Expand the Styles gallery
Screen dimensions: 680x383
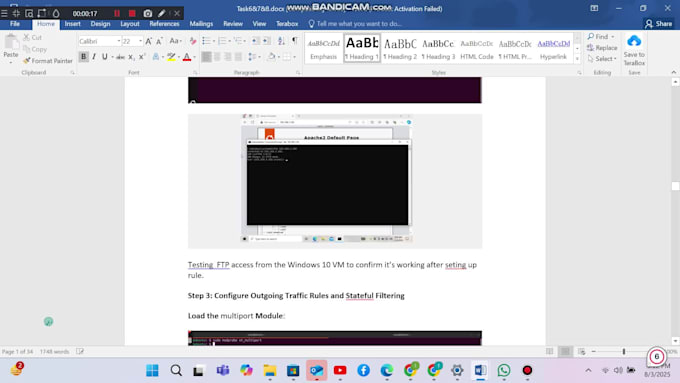point(577,59)
